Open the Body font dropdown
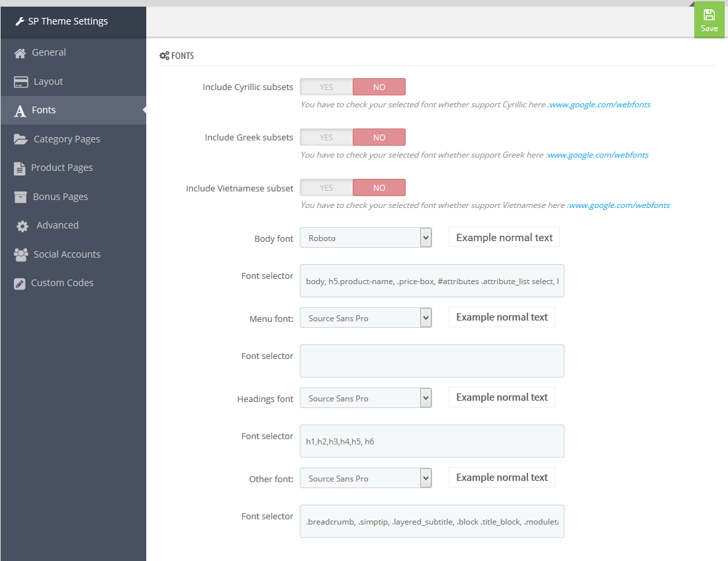The height and width of the screenshot is (561, 728). click(365, 238)
